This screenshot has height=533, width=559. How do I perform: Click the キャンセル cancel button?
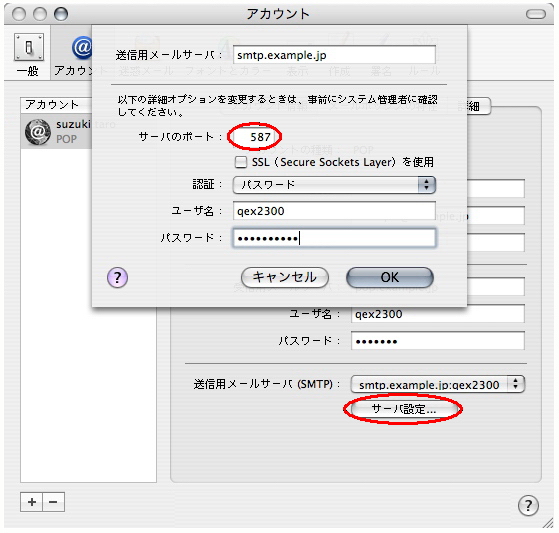point(284,277)
